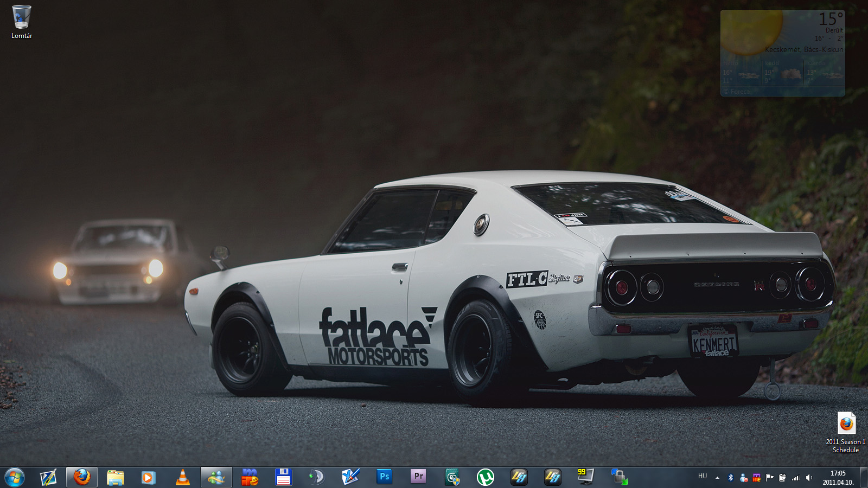Click the small mIRC tray icon

pyautogui.click(x=757, y=478)
